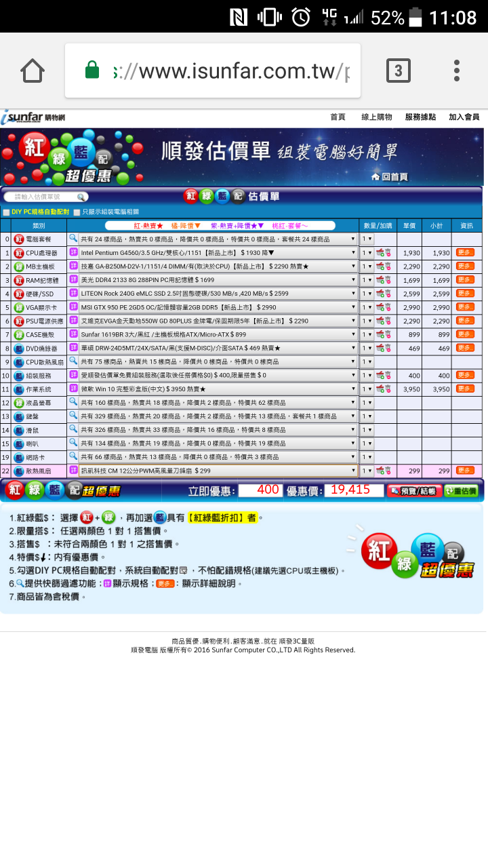Open the RAM記憶體 美光 DDR4 dropdown
488x868 pixels.
218,280
